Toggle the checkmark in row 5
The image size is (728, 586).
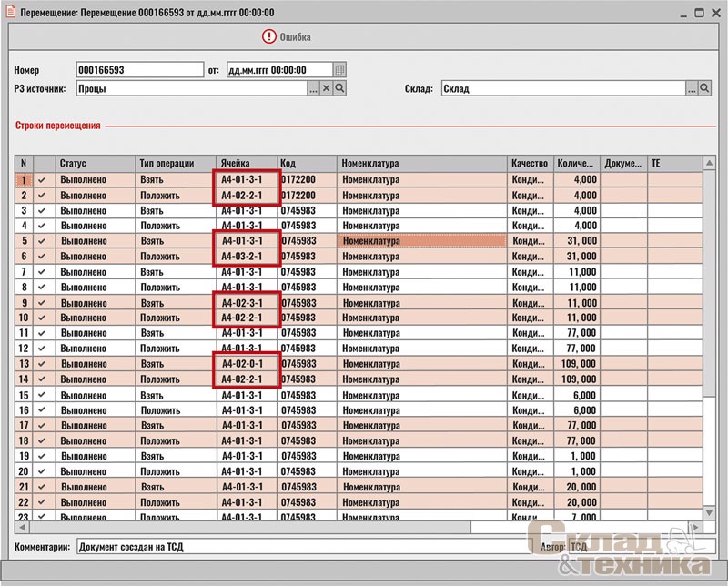point(42,241)
